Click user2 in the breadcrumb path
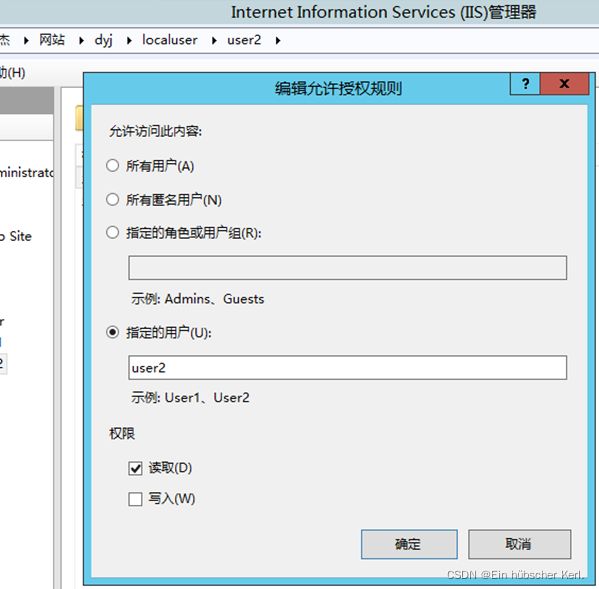 coord(244,40)
